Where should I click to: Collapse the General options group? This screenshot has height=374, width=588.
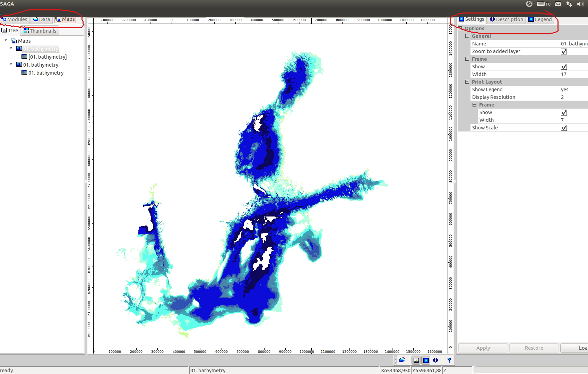[x=467, y=36]
